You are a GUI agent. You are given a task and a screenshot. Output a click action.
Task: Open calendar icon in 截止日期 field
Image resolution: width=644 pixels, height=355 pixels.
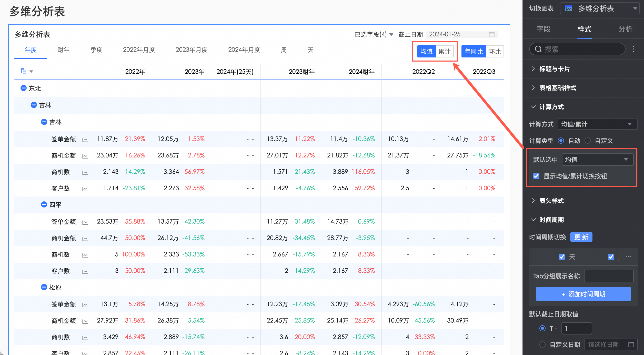click(491, 34)
